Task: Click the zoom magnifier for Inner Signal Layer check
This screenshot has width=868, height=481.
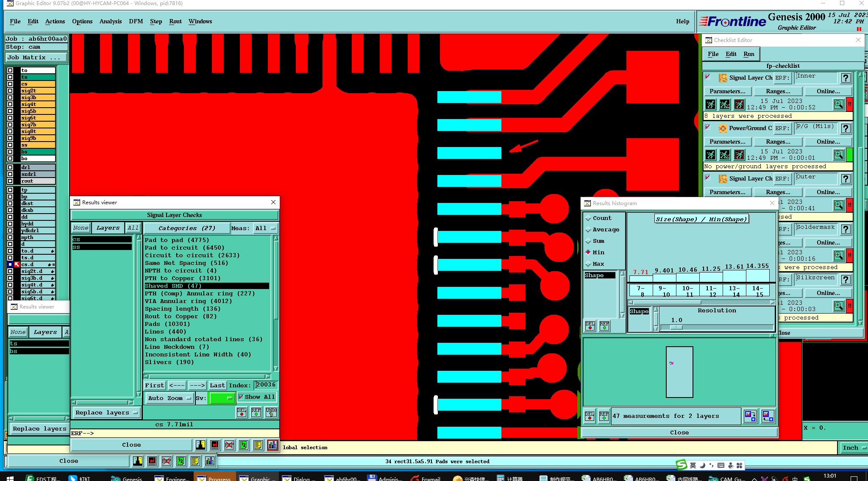Action: [x=838, y=104]
